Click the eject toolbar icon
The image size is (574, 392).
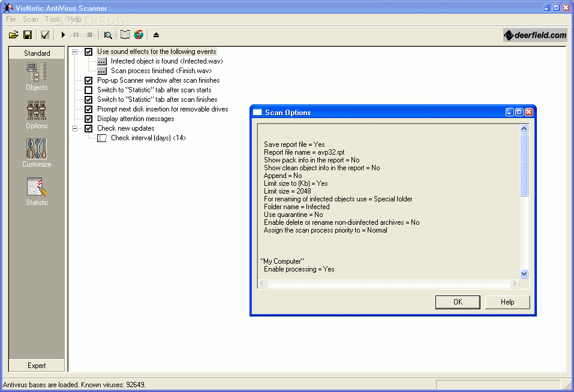[x=157, y=35]
